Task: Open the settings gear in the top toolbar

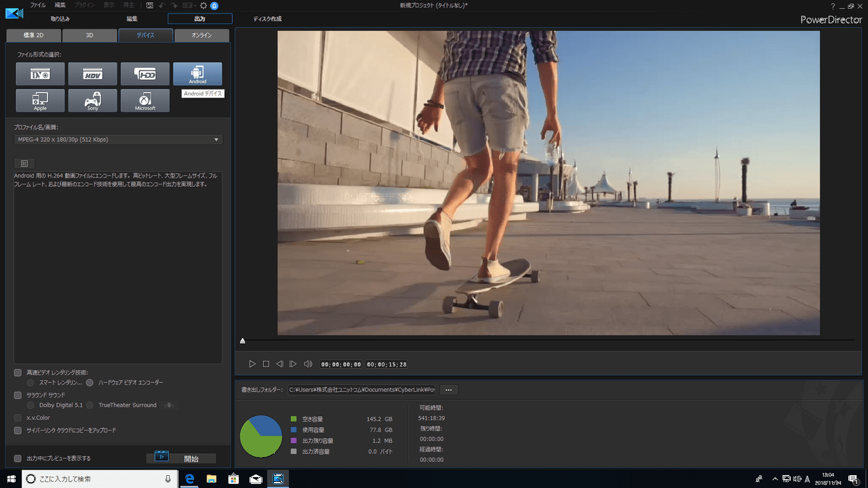Action: pyautogui.click(x=203, y=5)
